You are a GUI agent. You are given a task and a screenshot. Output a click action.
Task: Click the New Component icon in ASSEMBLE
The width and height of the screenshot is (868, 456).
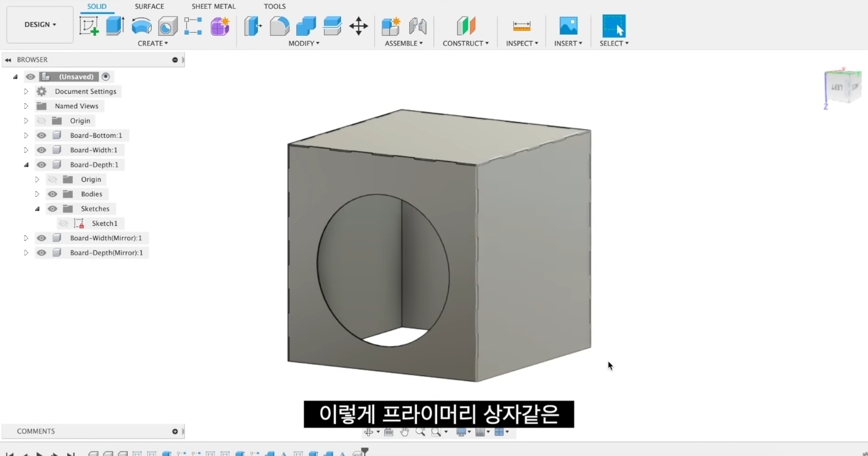391,26
